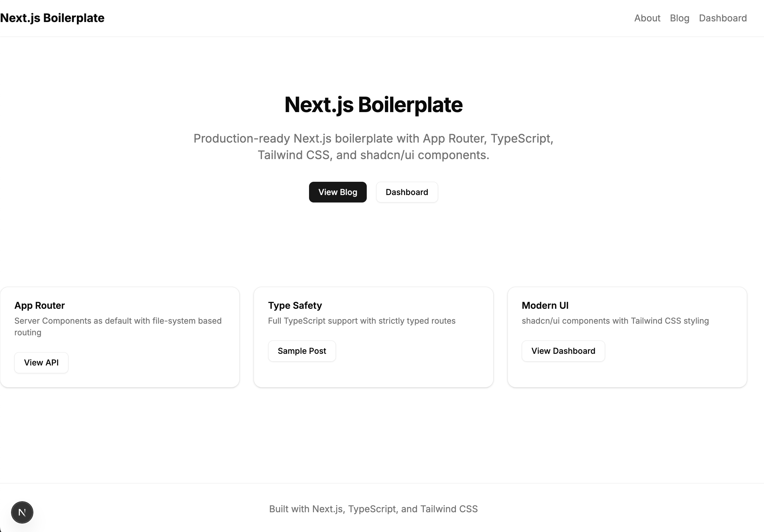Screen dimensions: 764x532
Task: Open the Sample Post button
Action: [x=302, y=351]
